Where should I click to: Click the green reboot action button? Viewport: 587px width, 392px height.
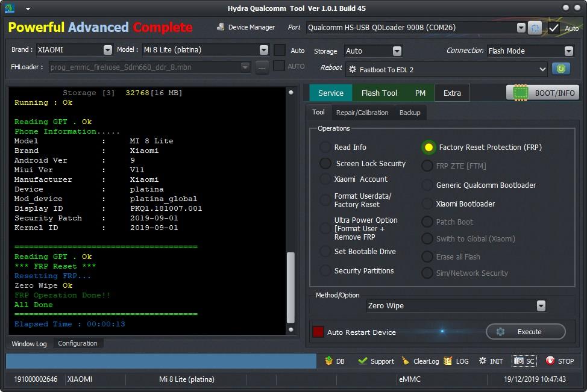(561, 69)
